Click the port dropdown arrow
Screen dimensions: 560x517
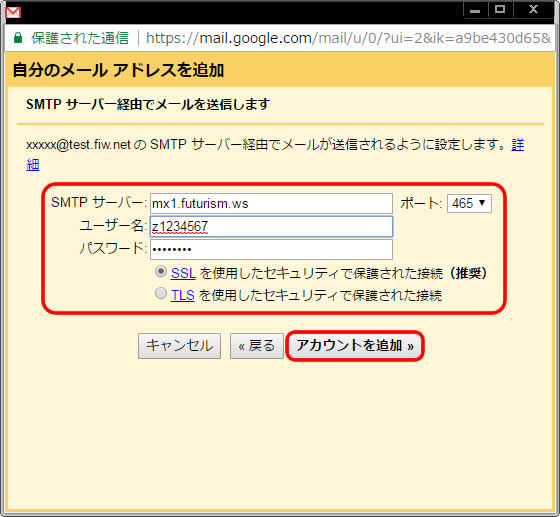482,203
